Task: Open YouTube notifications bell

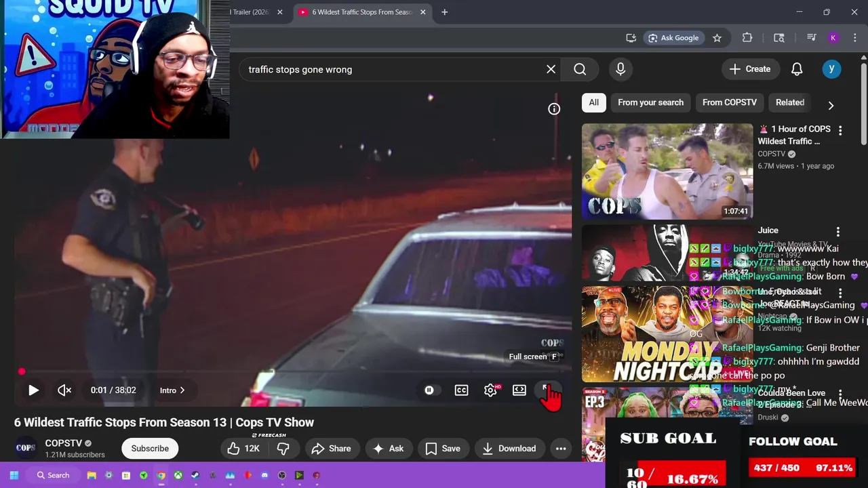Action: (797, 69)
